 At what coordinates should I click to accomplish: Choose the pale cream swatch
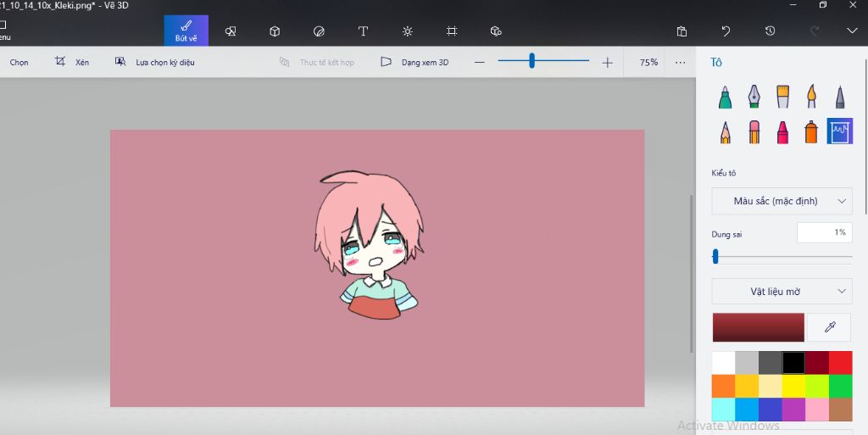click(x=770, y=387)
